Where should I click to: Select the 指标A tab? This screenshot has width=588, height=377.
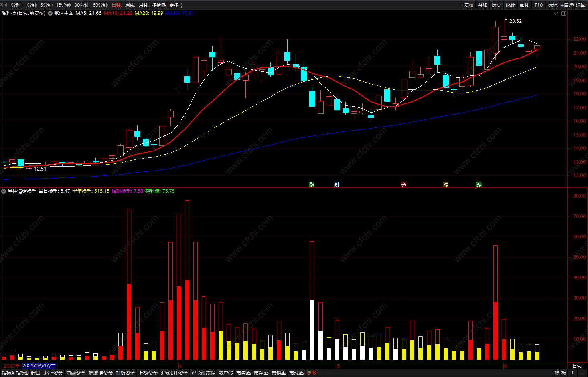tap(8, 373)
